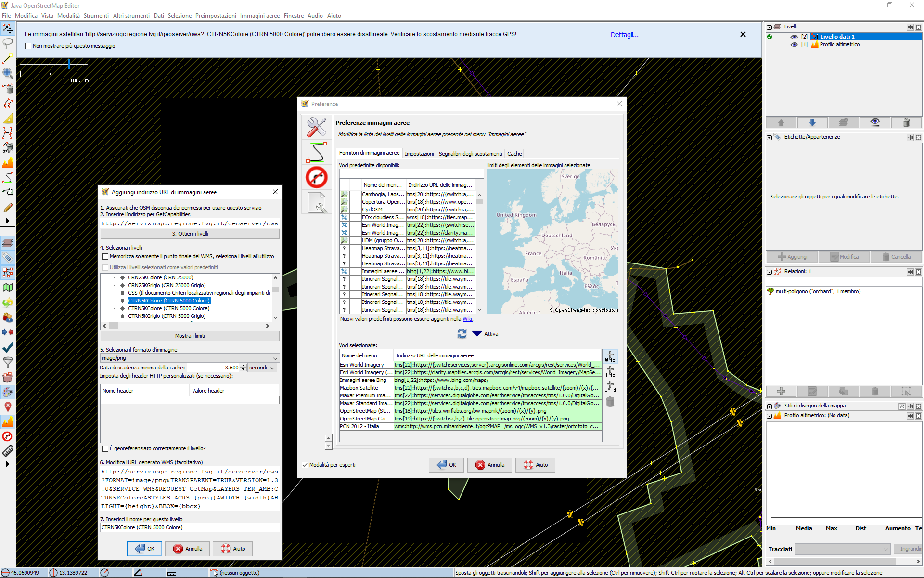Viewport: 924px width, 578px height.
Task: Choose the zoom tool in left toolbar
Action: click(8, 73)
